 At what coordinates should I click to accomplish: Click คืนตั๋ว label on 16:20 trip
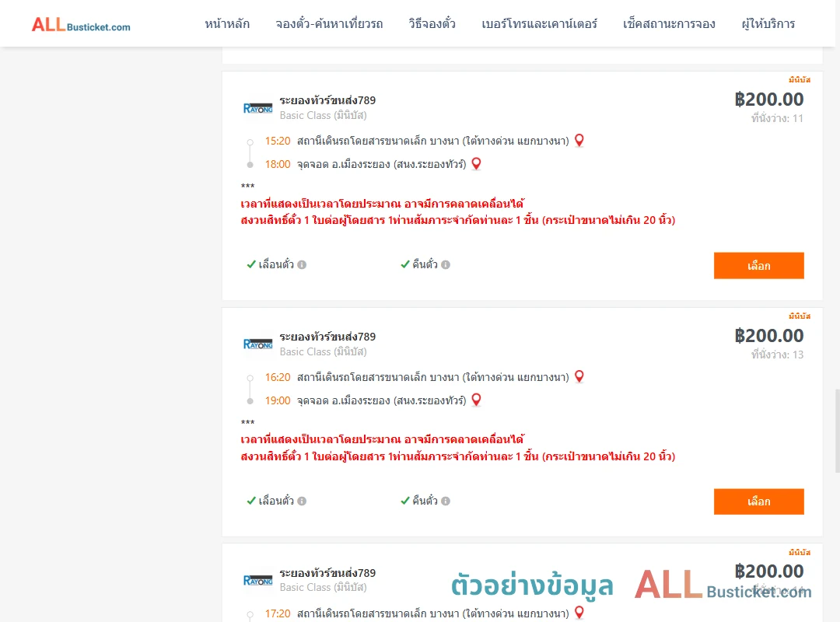425,501
